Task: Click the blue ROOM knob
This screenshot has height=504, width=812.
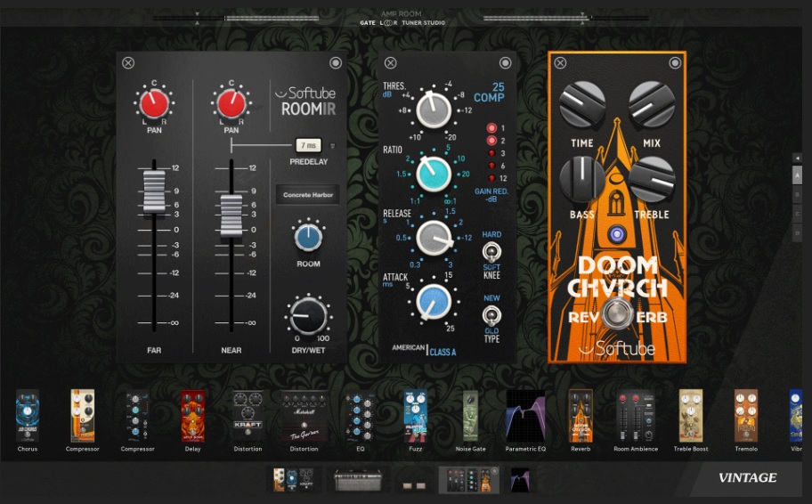Action: point(308,238)
